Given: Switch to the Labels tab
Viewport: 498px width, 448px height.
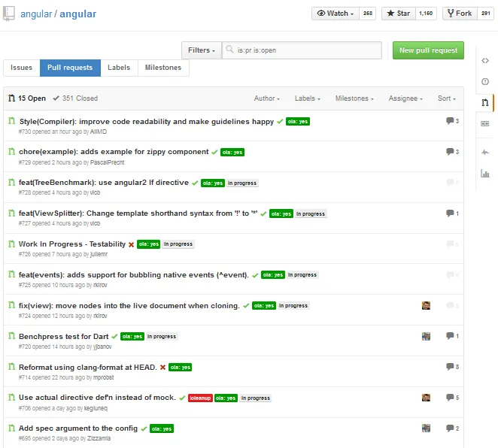Looking at the screenshot, I should coord(119,68).
